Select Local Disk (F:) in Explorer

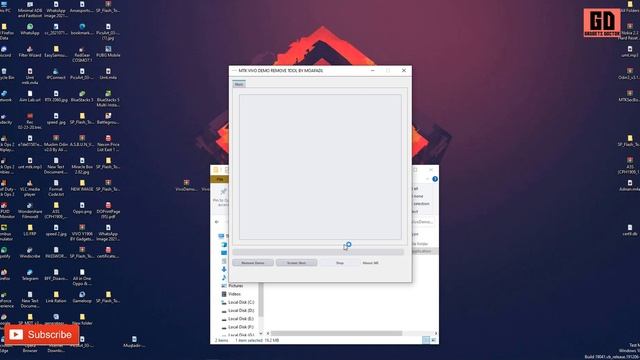241,327
